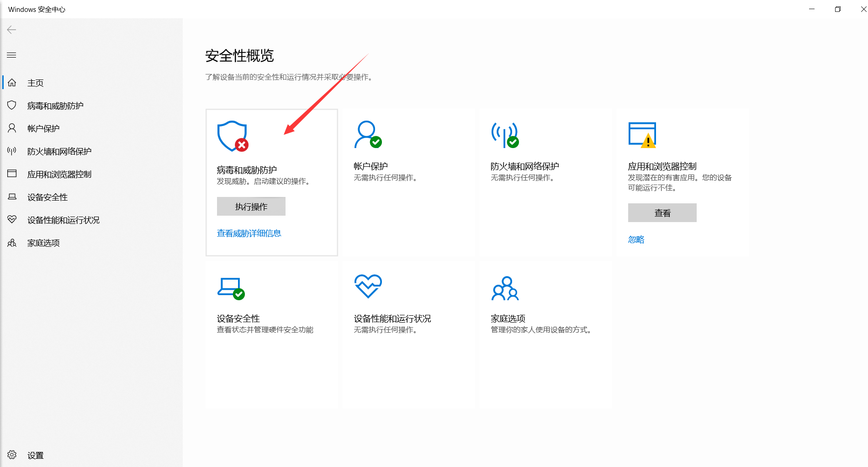Viewport: 868px width, 467px height.
Task: Click the heart icon beside sidebar 设备性能和运行状况
Action: (12, 220)
